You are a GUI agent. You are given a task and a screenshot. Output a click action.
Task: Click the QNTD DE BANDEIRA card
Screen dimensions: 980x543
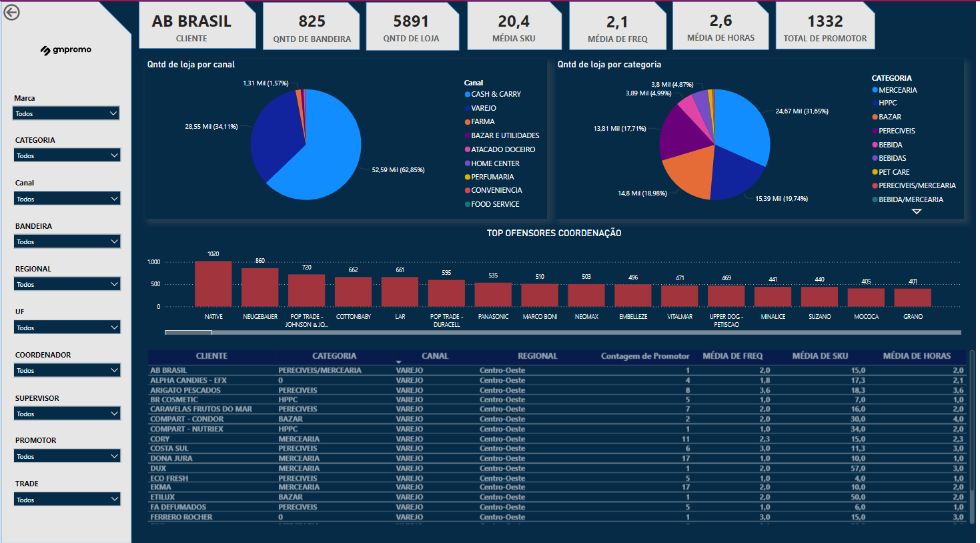(x=312, y=27)
